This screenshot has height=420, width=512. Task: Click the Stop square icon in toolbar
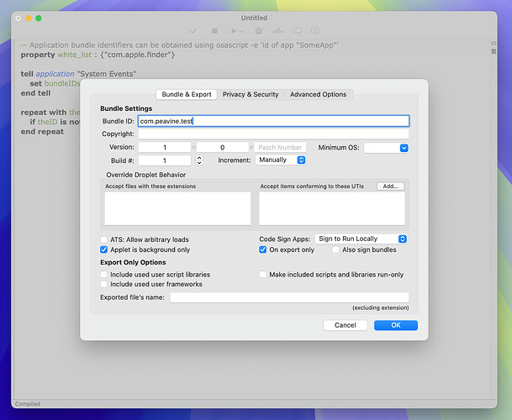(214, 31)
